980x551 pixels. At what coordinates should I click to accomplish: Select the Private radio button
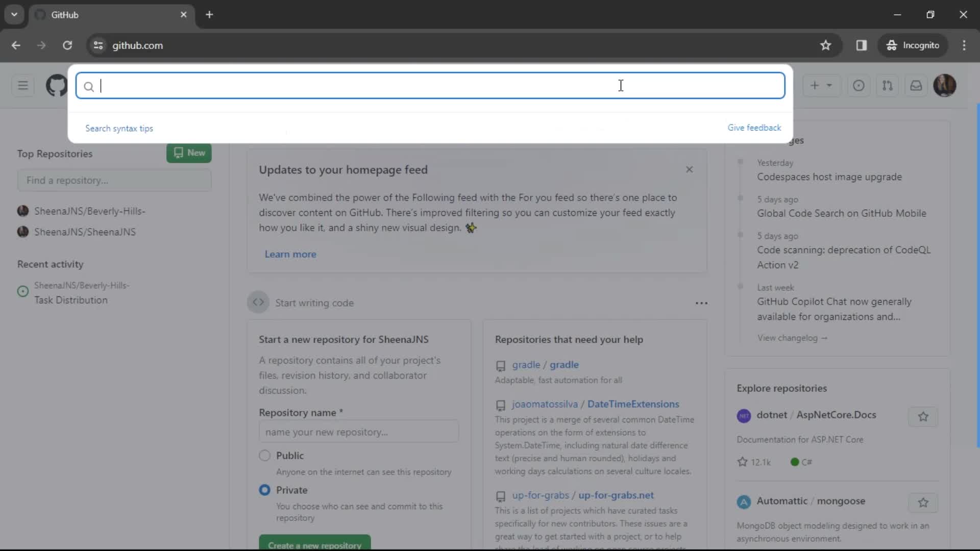point(264,490)
